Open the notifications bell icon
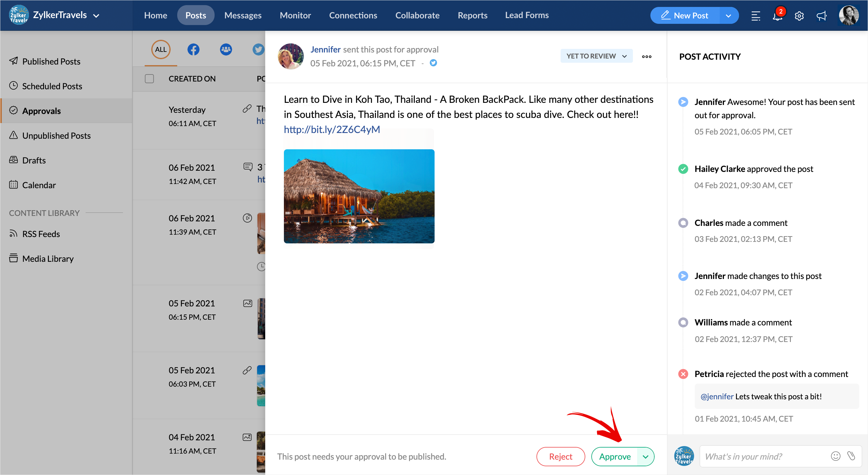The image size is (868, 475). point(777,15)
